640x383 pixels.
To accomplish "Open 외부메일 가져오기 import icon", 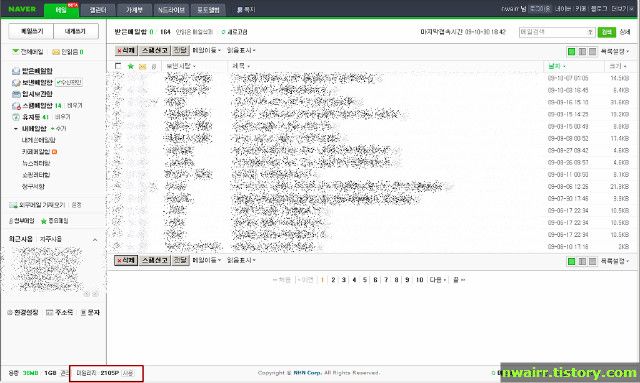I will click(x=13, y=205).
